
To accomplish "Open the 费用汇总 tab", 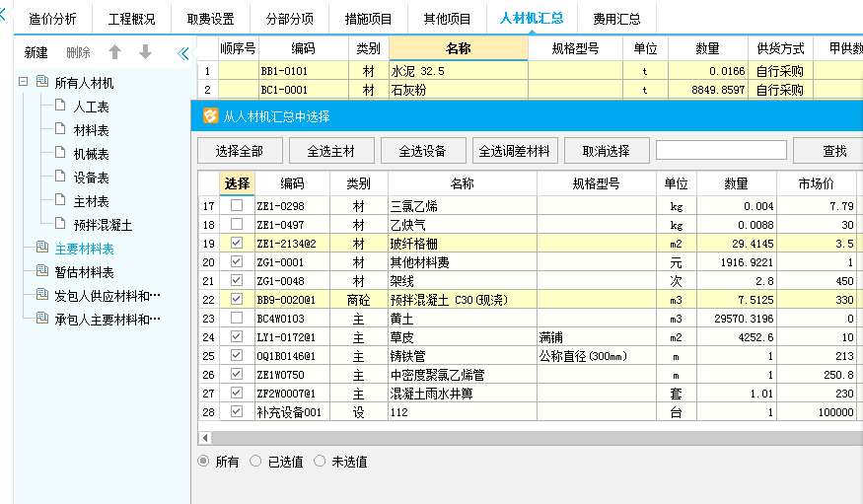I will 617,19.
